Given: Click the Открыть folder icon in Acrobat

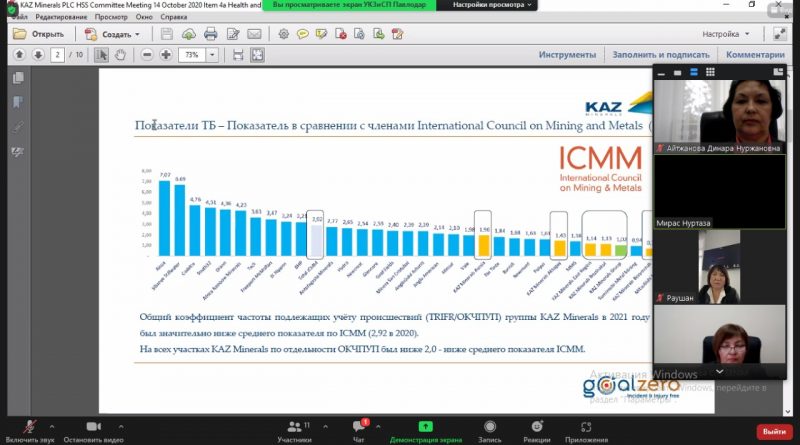Looking at the screenshot, I should click(x=20, y=34).
